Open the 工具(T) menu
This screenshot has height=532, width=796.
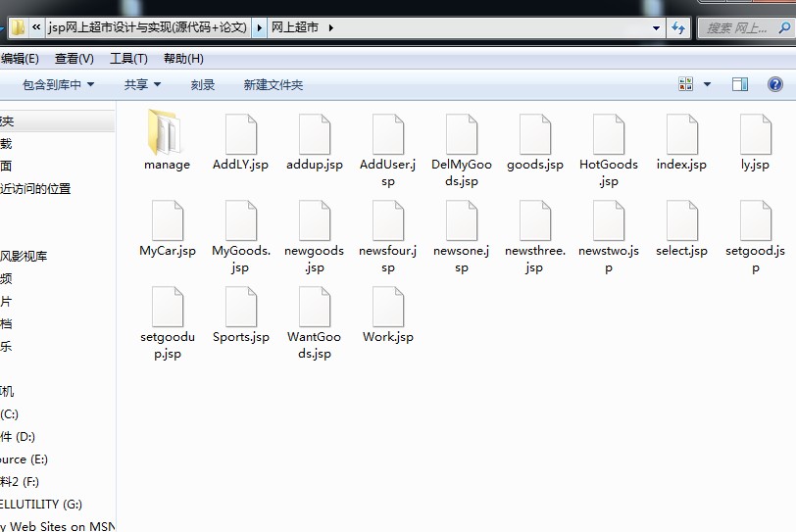[129, 59]
